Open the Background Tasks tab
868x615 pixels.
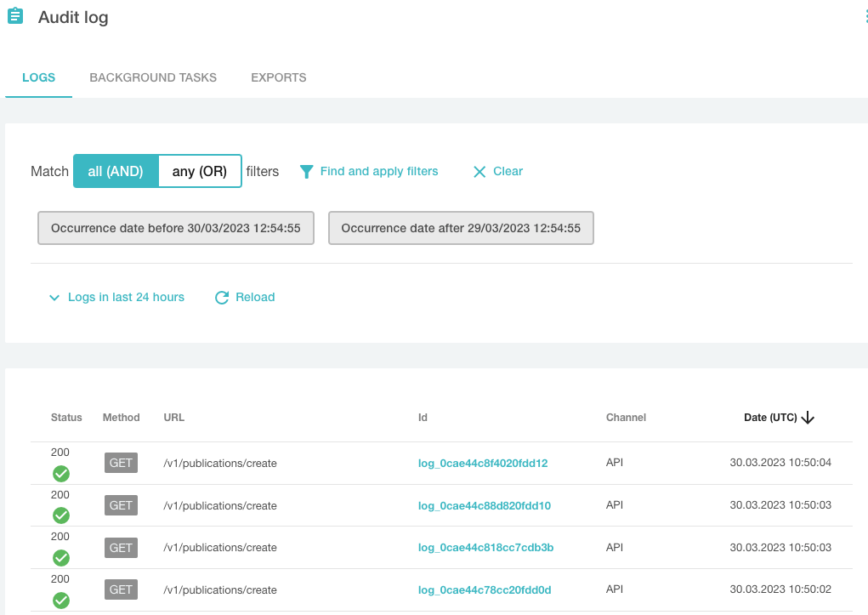click(x=153, y=77)
